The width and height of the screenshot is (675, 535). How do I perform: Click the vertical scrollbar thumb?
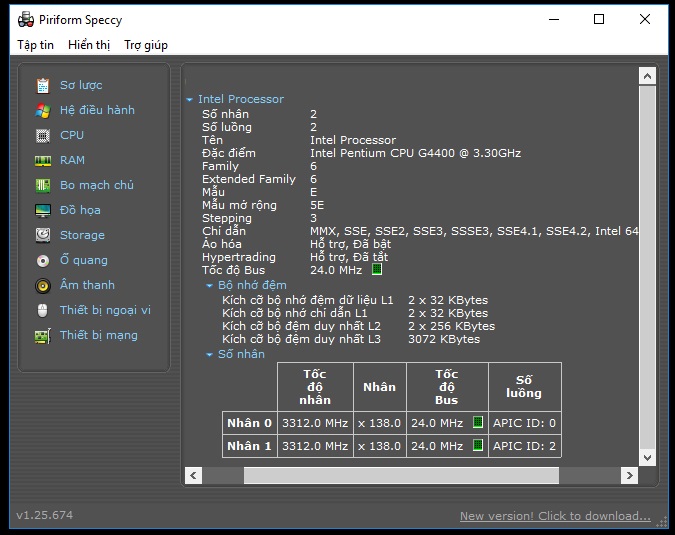pyautogui.click(x=647, y=267)
